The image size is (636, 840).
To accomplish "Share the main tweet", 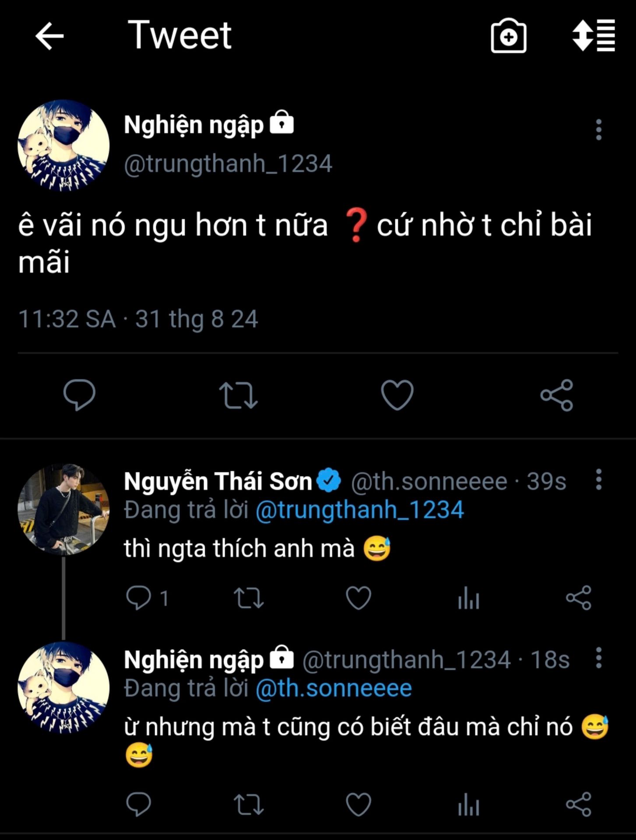I will [x=556, y=395].
